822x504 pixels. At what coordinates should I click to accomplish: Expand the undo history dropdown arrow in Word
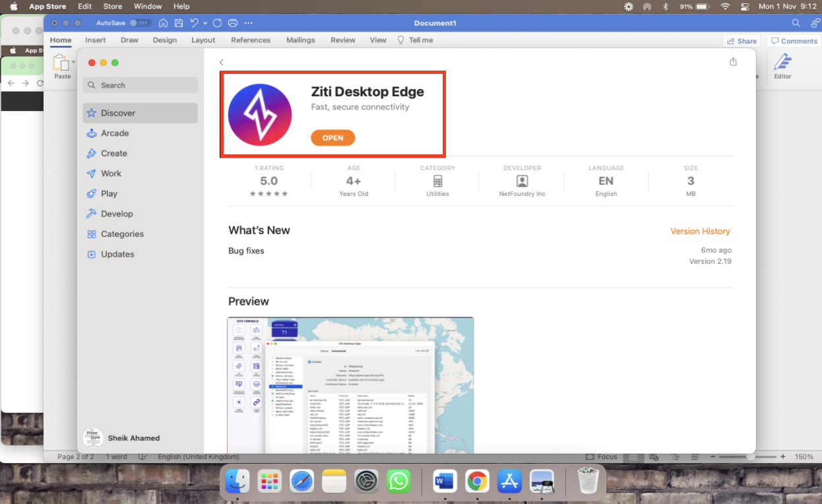(x=205, y=24)
